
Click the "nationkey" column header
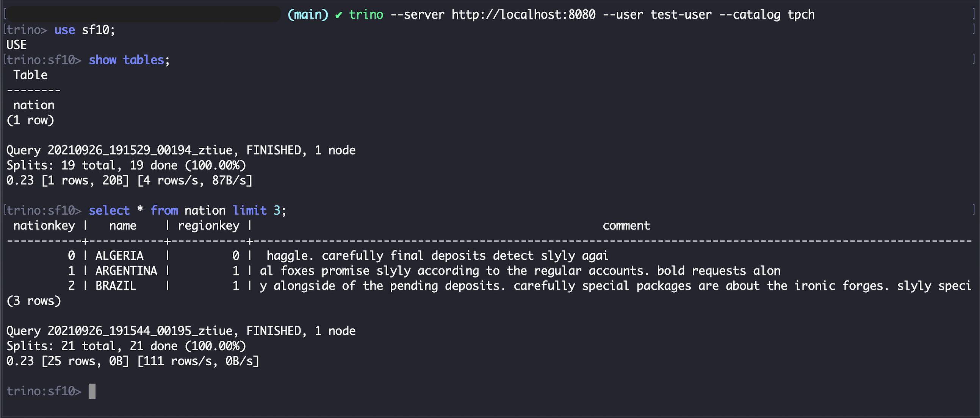coord(44,226)
